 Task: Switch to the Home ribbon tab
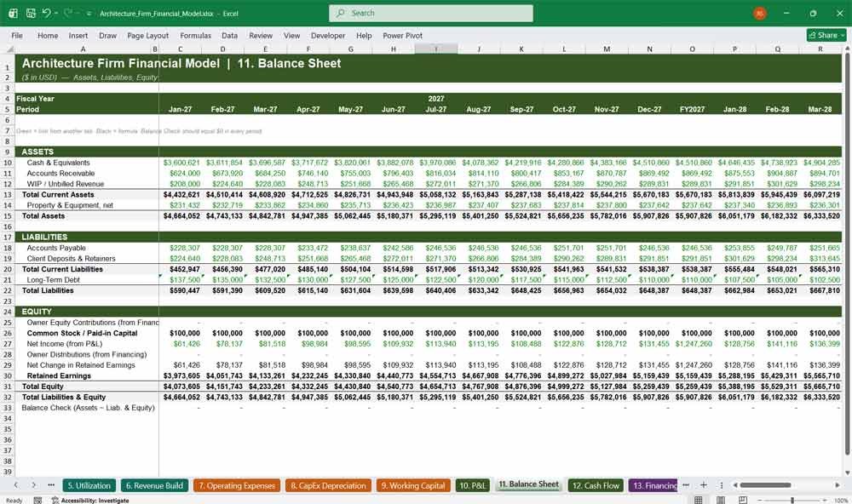(48, 35)
